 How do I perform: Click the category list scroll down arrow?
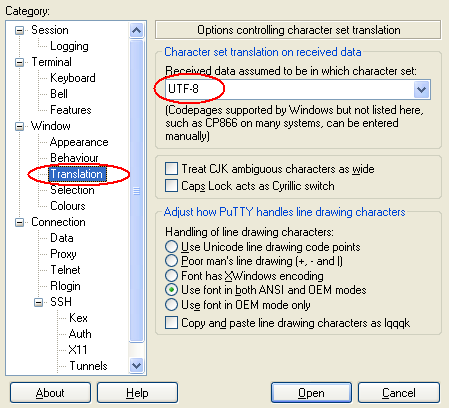(x=136, y=366)
